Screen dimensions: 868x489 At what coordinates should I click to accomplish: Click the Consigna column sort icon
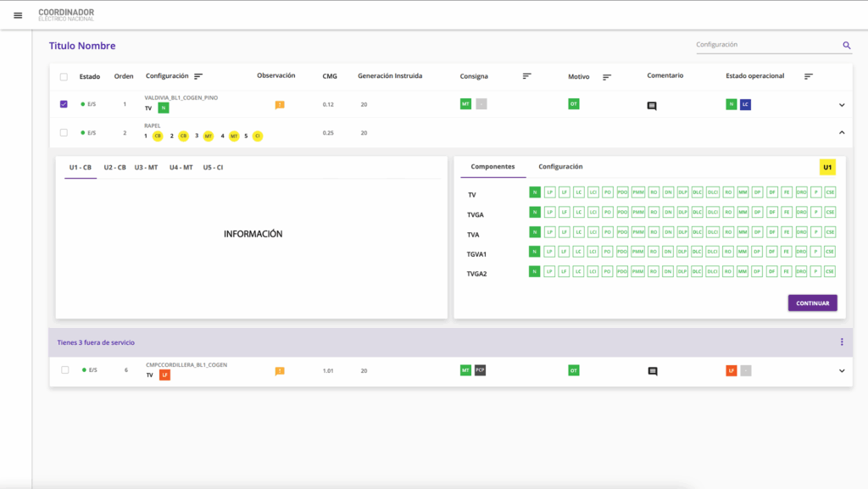527,75
